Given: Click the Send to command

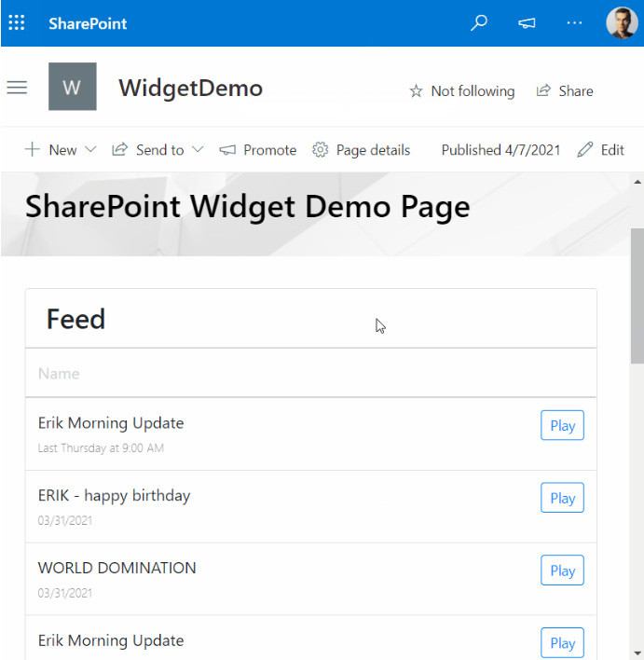Looking at the screenshot, I should [x=148, y=150].
